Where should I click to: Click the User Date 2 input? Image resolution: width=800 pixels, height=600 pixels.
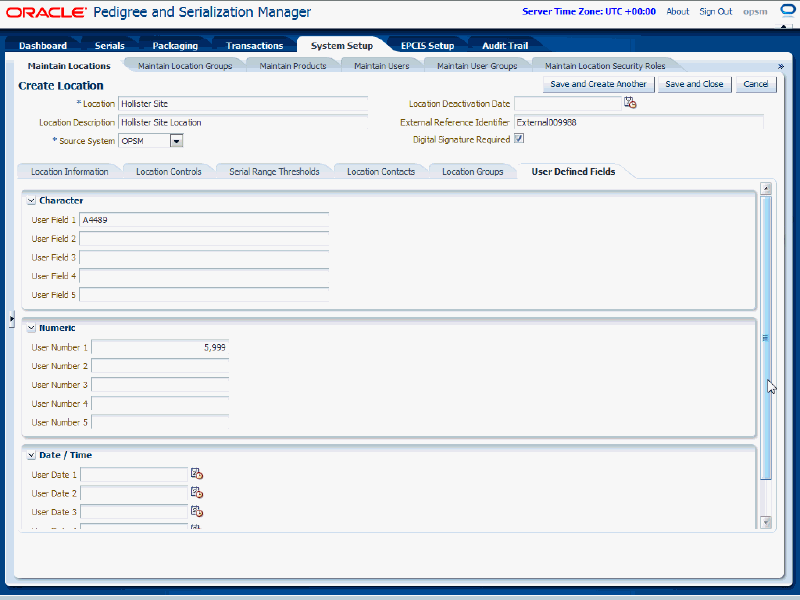[x=134, y=493]
